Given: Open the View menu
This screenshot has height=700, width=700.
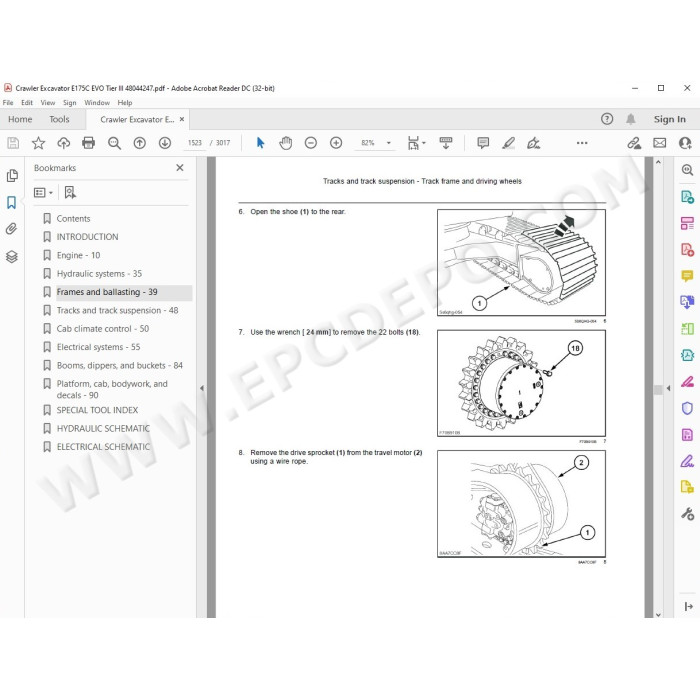Looking at the screenshot, I should click(48, 103).
